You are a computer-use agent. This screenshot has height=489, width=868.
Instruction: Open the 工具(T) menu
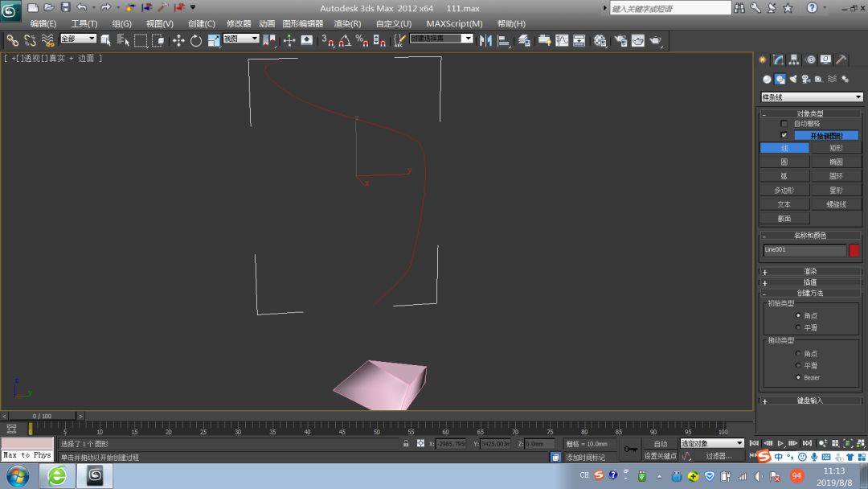pyautogui.click(x=84, y=24)
